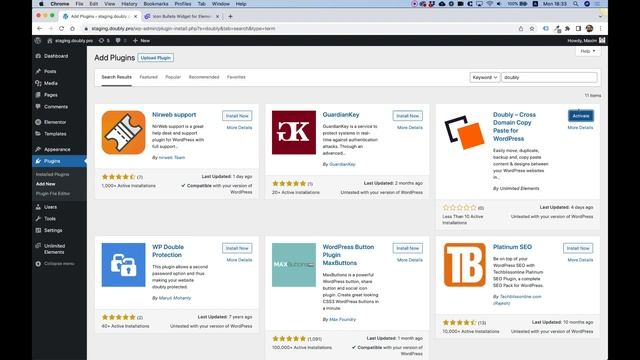Go back in browser history
Viewport: 640px width, 360px height.
point(39,29)
